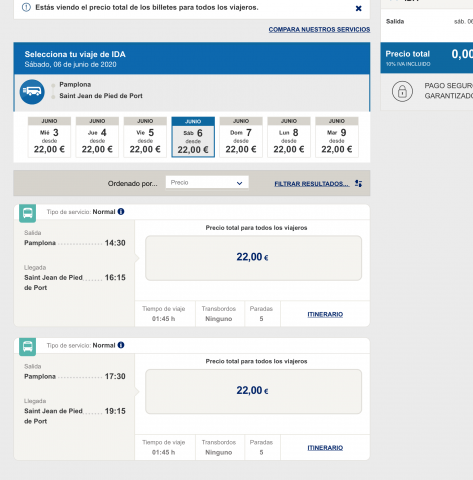Dismiss the total price info notice
The image size is (473, 480).
[358, 8]
